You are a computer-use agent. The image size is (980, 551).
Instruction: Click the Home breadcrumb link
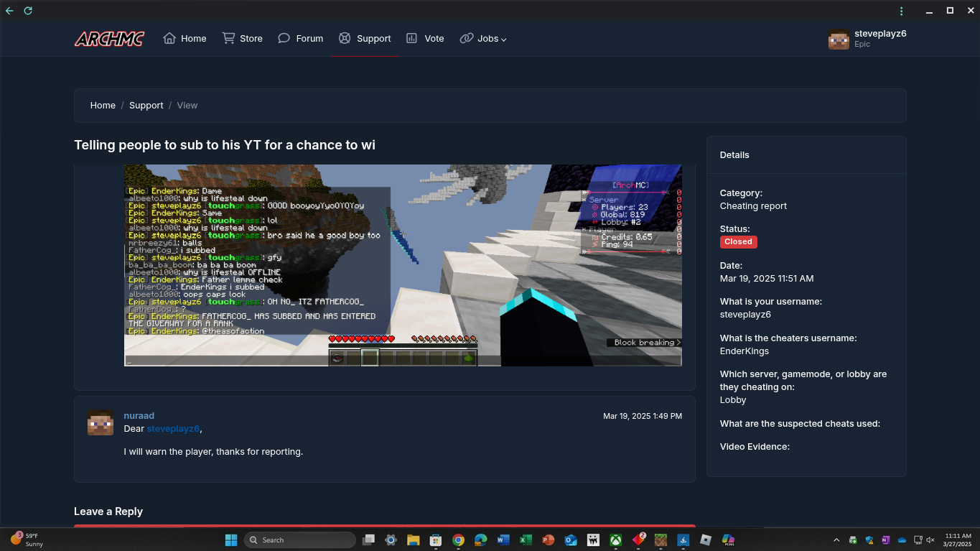click(103, 105)
